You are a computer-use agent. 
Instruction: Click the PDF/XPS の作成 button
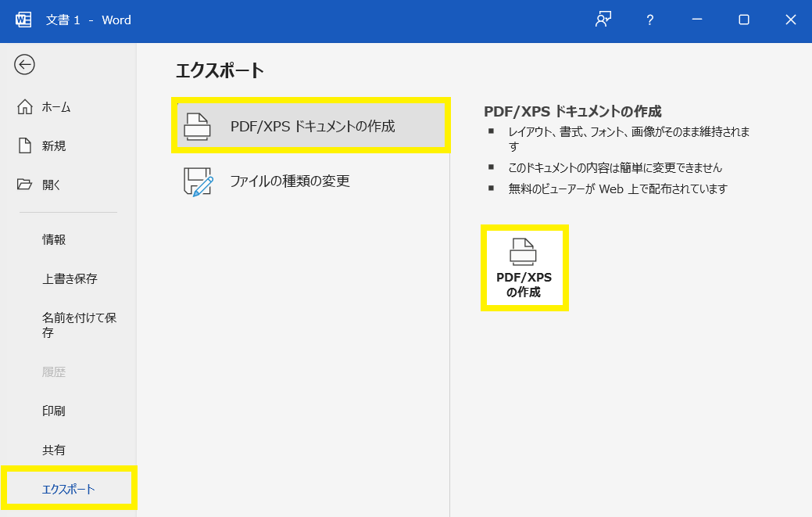(x=524, y=268)
